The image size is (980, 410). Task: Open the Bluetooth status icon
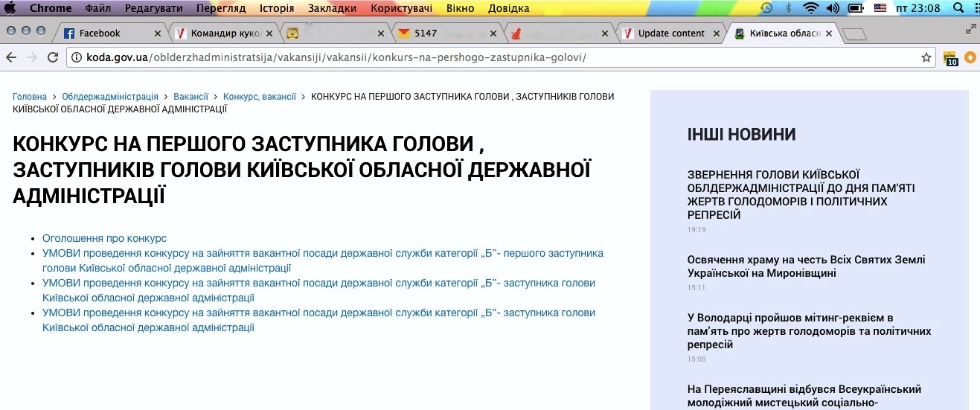click(789, 8)
